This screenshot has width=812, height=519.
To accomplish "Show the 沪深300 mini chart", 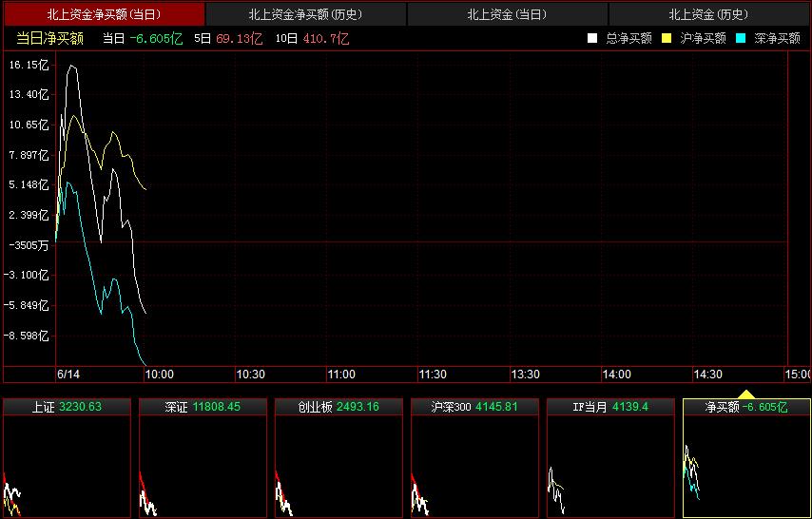I will click(x=474, y=458).
